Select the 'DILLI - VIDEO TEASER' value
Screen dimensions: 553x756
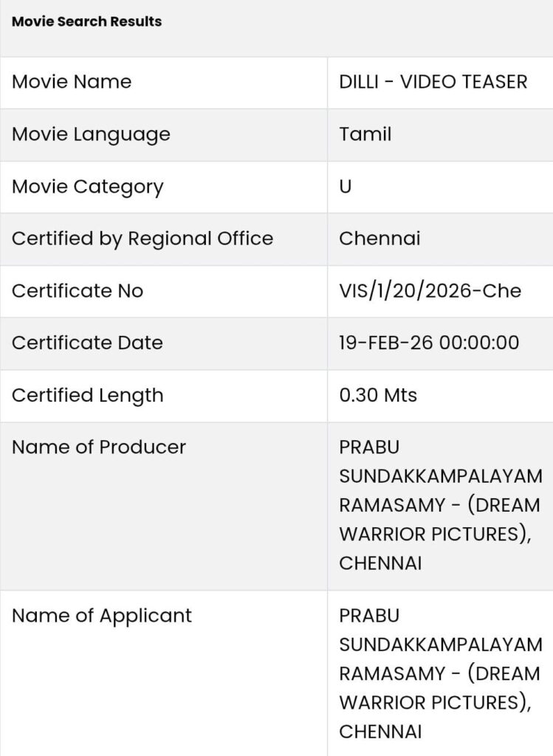click(433, 82)
